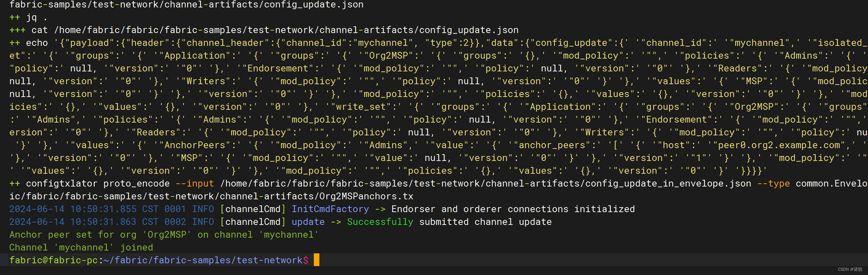Click 'config_update_in_envelope.json' file path text

[668, 183]
